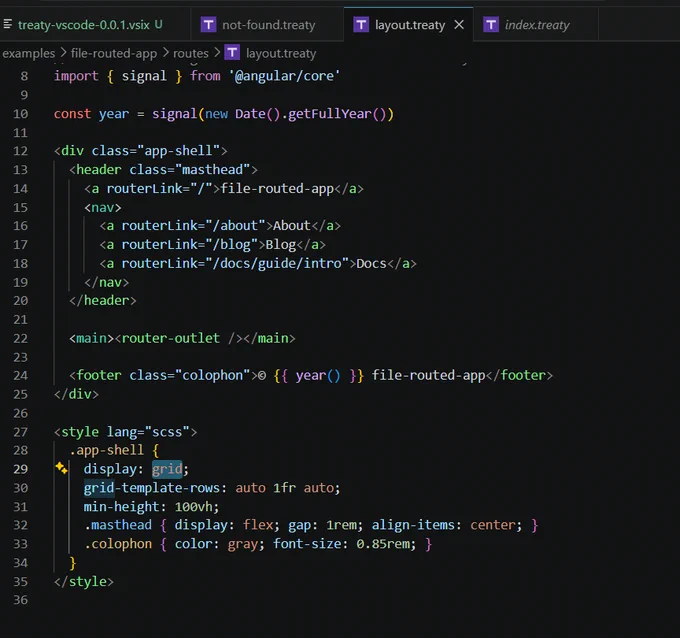Click the '100vh' value on line 31
The image size is (680, 638).
coord(193,507)
